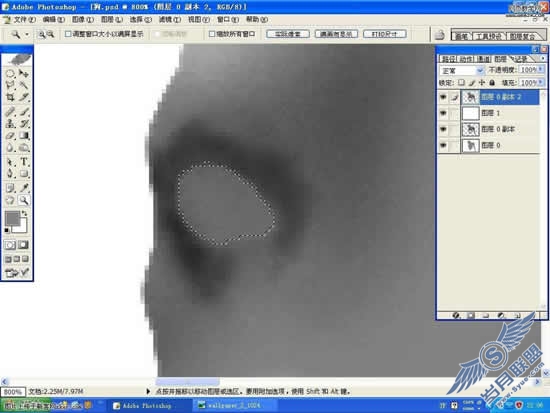
Task: Hide layer 图层 1 using its eye icon
Action: [443, 113]
